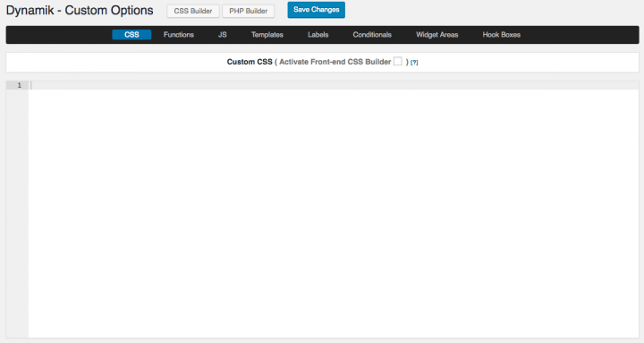Switch to the Functions tab
The image size is (644, 343).
(179, 35)
